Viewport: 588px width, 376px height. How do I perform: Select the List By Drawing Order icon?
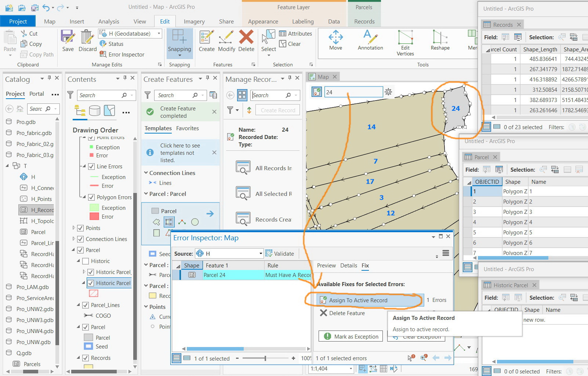tap(80, 110)
